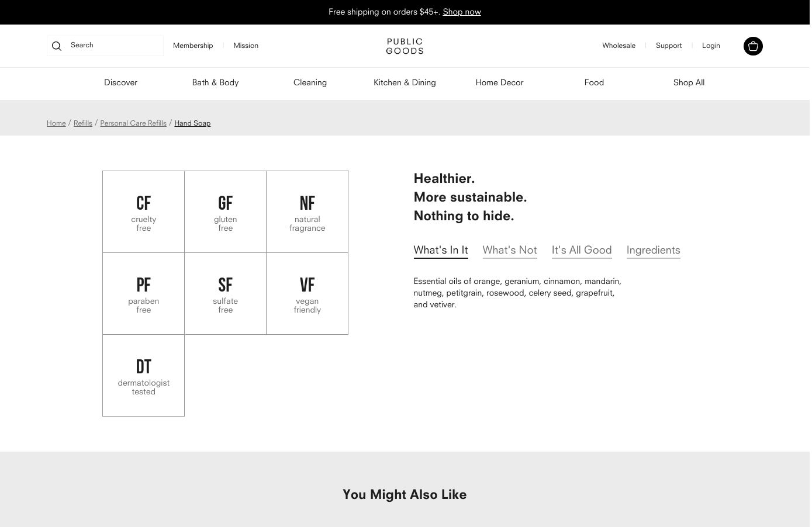Select the PF paraben free badge
This screenshot has height=527, width=812.
pos(143,294)
